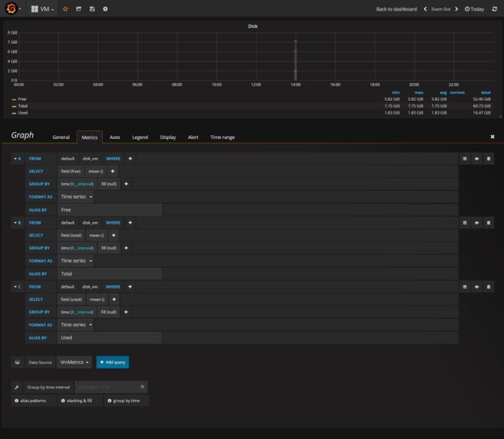The image size is (504, 439).
Task: Open the Grafana logo main menu
Action: click(x=11, y=8)
